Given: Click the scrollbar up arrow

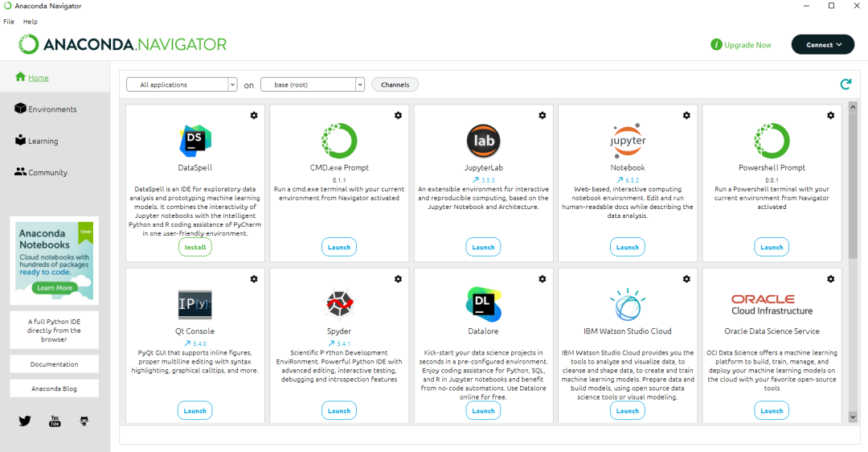Looking at the screenshot, I should tap(853, 106).
